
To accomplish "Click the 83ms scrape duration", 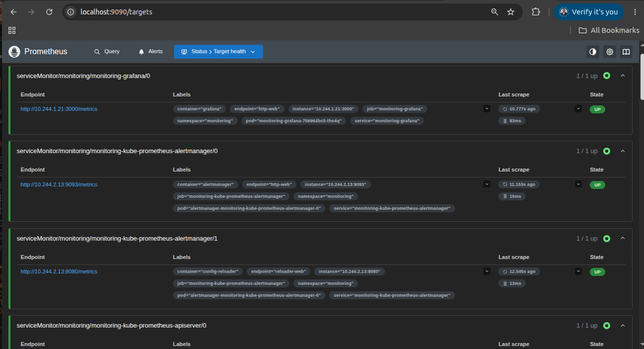I will pos(512,121).
